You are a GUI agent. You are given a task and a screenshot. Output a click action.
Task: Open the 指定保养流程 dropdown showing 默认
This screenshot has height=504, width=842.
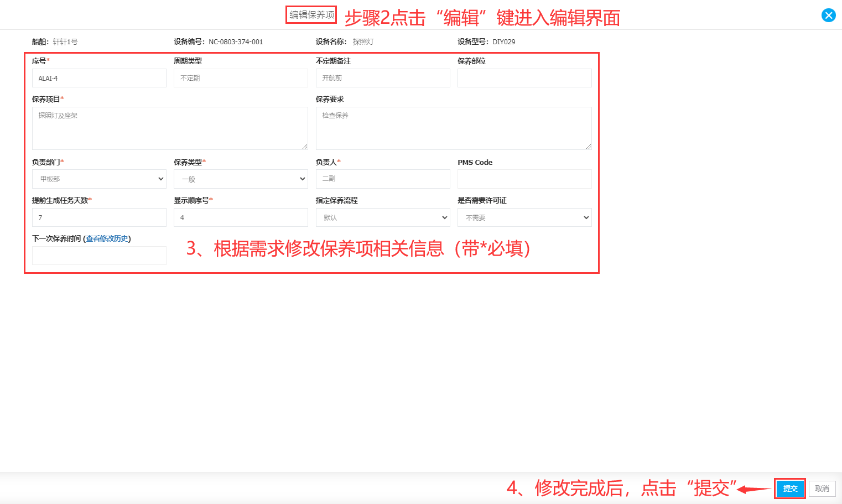pos(383,217)
